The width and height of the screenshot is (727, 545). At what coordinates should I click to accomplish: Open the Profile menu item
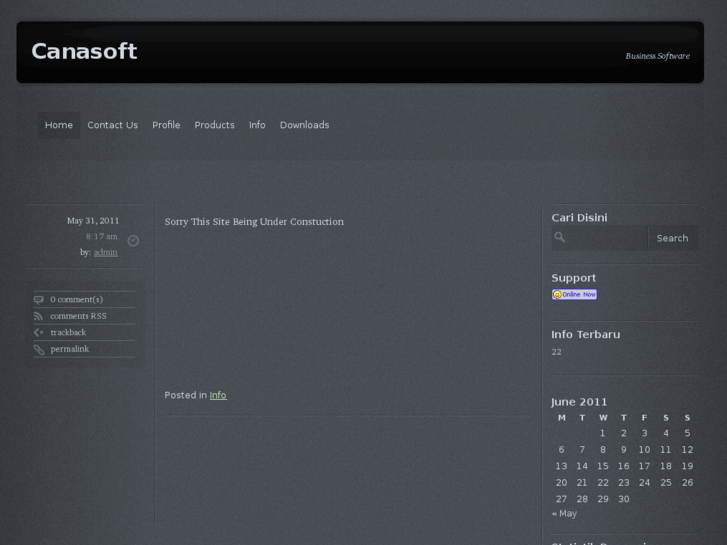[x=166, y=125]
